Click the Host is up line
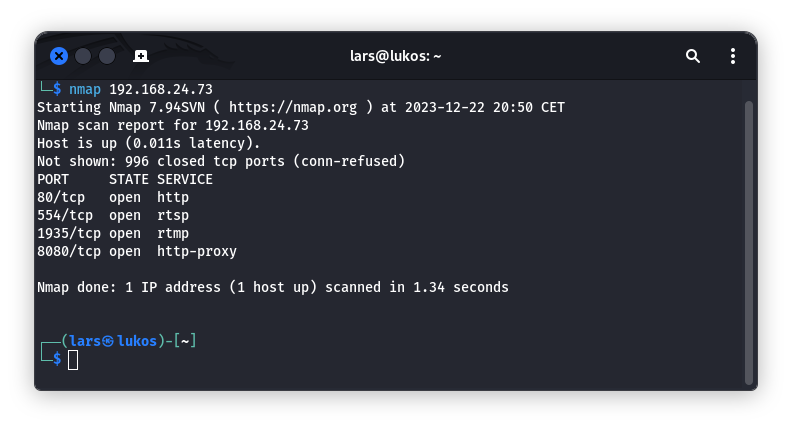The height and width of the screenshot is (428, 792). [x=148, y=144]
